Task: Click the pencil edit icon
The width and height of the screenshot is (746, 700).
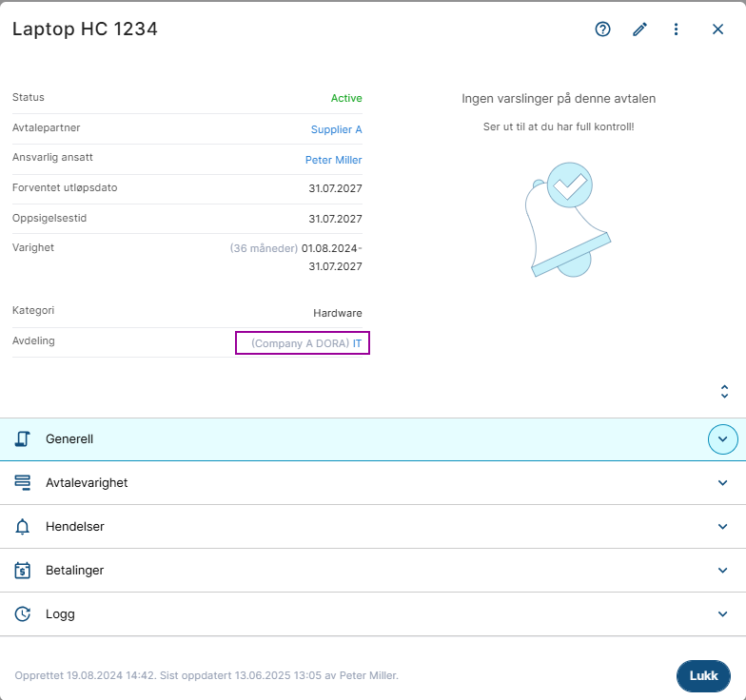Action: click(639, 29)
